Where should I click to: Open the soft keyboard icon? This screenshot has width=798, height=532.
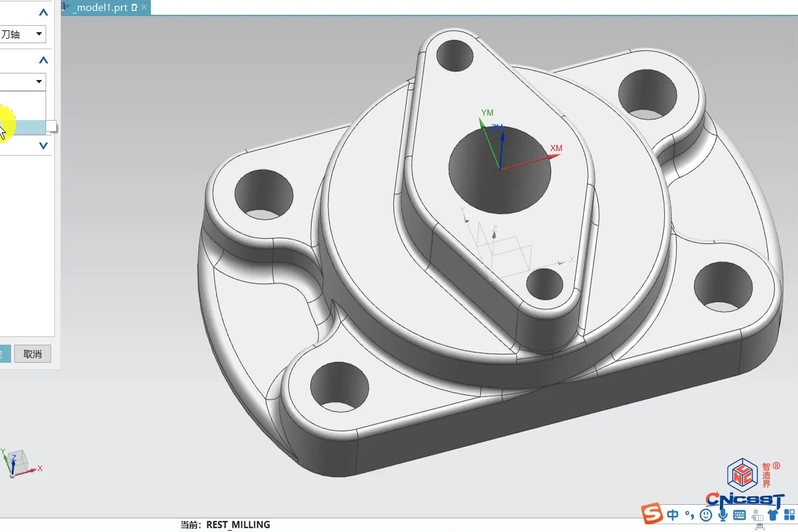(740, 515)
